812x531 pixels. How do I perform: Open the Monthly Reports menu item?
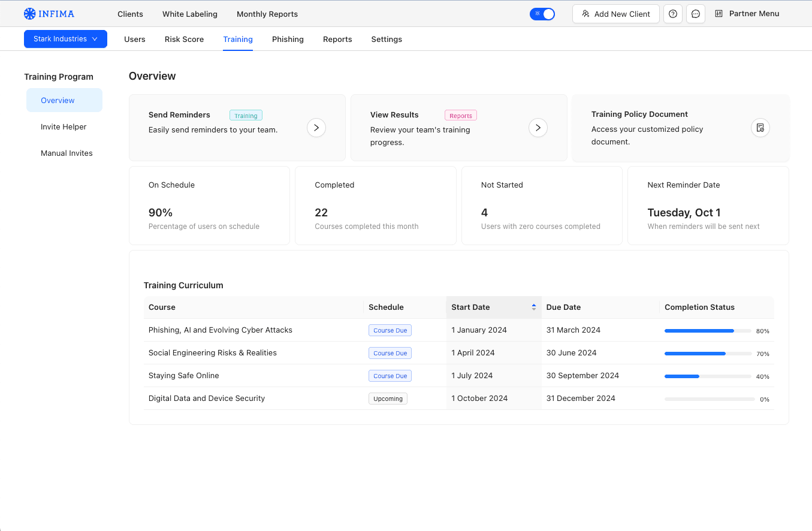(267, 14)
